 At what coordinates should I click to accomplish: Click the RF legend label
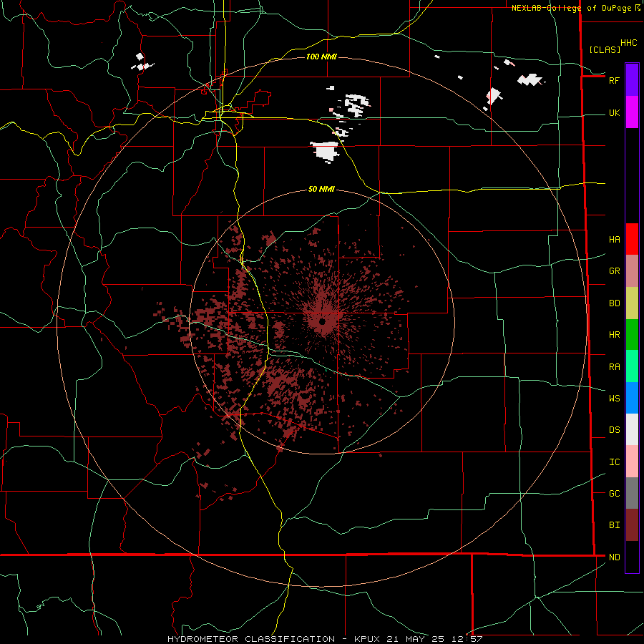(x=614, y=80)
